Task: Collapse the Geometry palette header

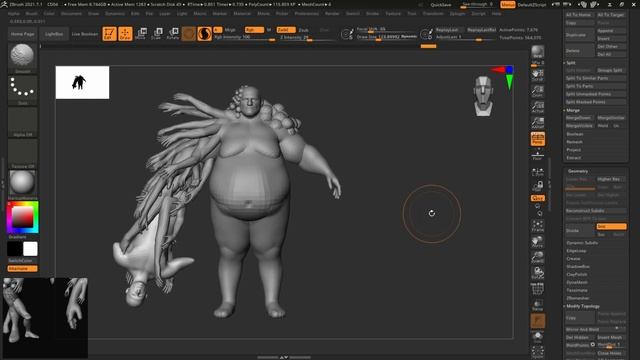Action: coord(578,171)
